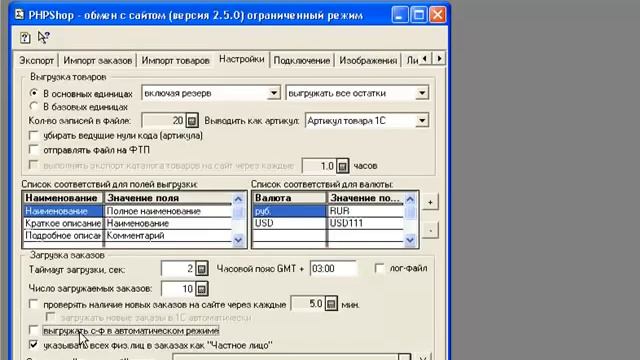Screen dimensions: 640x360
Task: Click the records in file field showing 20
Action: coord(164,120)
